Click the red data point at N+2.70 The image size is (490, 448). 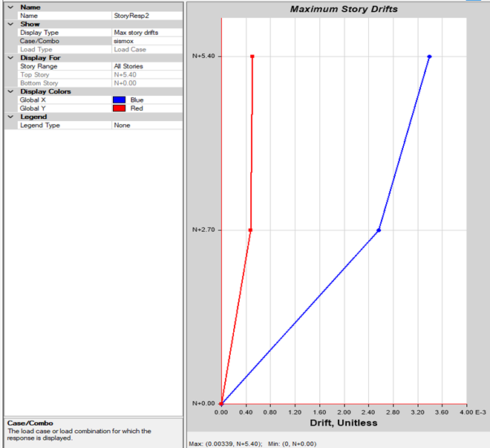(250, 230)
